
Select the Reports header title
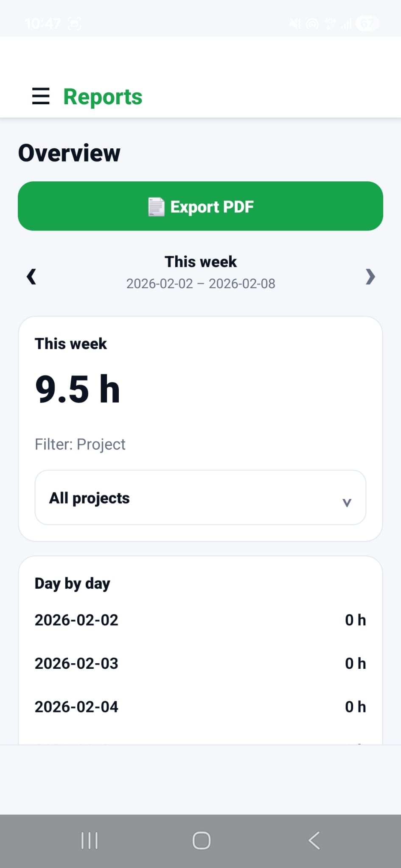(x=102, y=97)
